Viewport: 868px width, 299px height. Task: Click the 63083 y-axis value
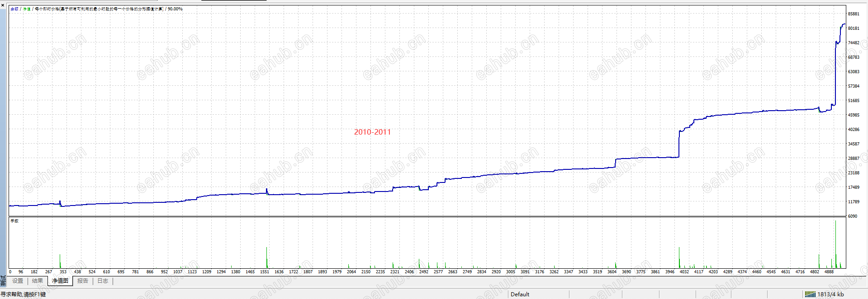click(854, 72)
